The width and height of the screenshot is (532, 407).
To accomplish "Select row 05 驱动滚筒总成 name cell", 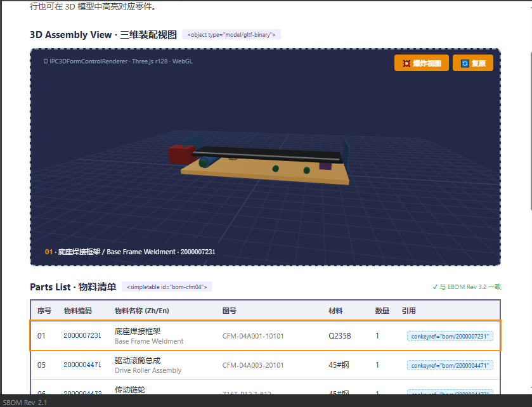I will pyautogui.click(x=148, y=365).
